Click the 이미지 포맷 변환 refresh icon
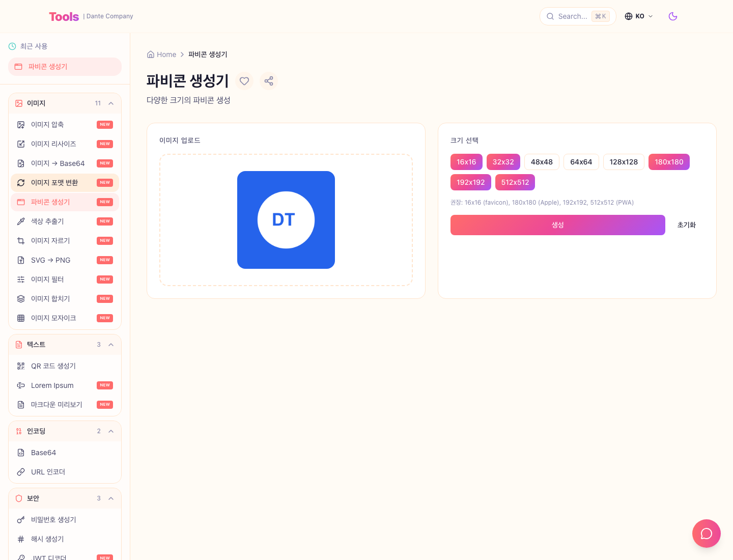The image size is (733, 560). (x=21, y=183)
